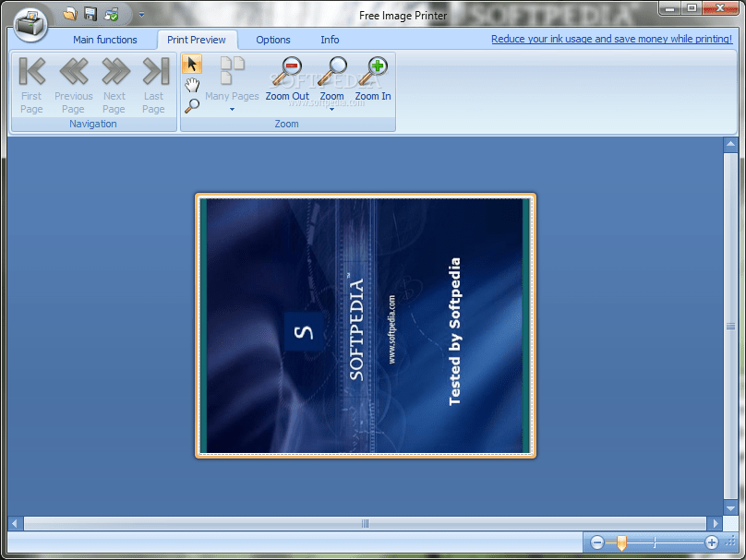Click the open folder quick access icon
The image size is (746, 560).
[x=70, y=14]
